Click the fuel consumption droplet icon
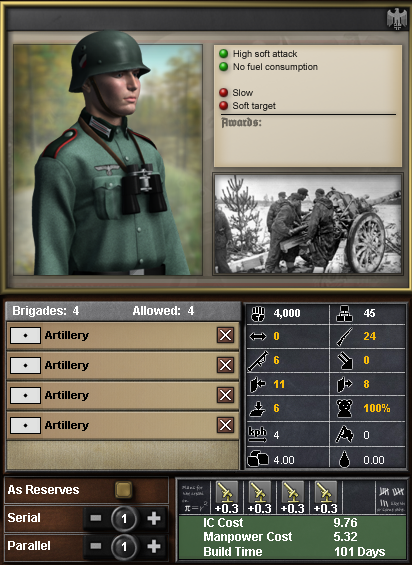 tap(345, 459)
